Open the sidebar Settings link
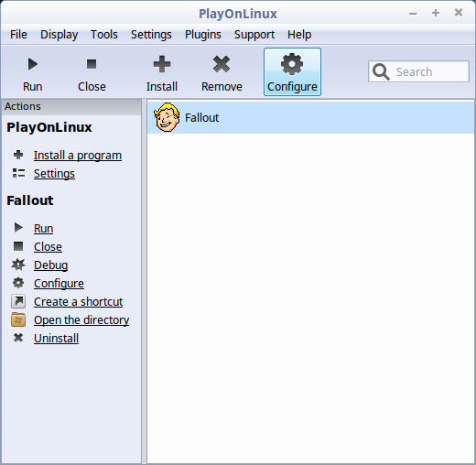This screenshot has width=476, height=465. 54,174
